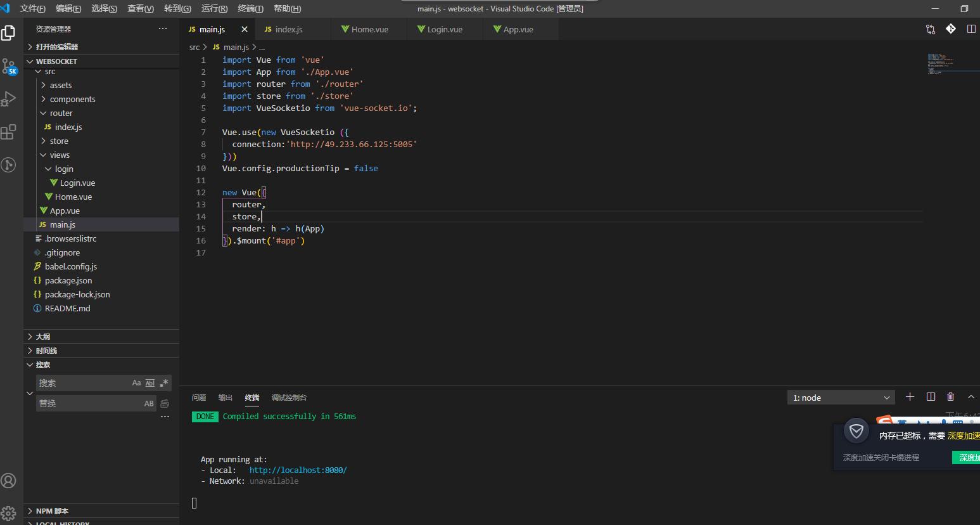The width and height of the screenshot is (980, 525).
Task: Open the terminal selector dropdown showing 1: node
Action: click(x=841, y=396)
